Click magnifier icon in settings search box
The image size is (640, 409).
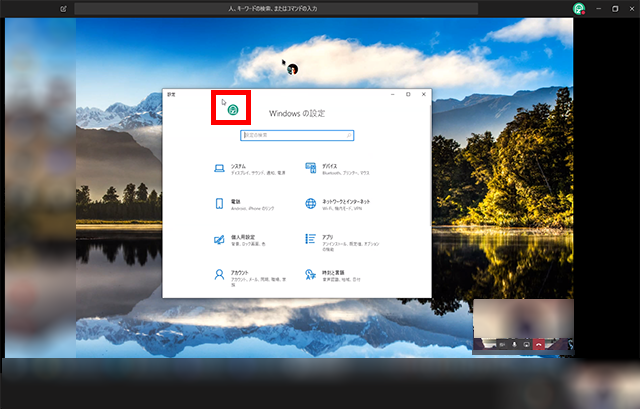pos(348,134)
